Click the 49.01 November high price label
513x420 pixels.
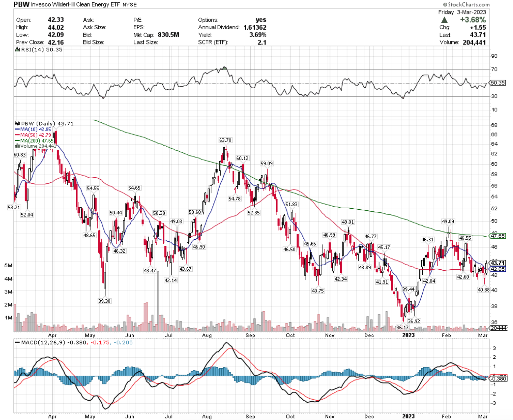(348, 222)
